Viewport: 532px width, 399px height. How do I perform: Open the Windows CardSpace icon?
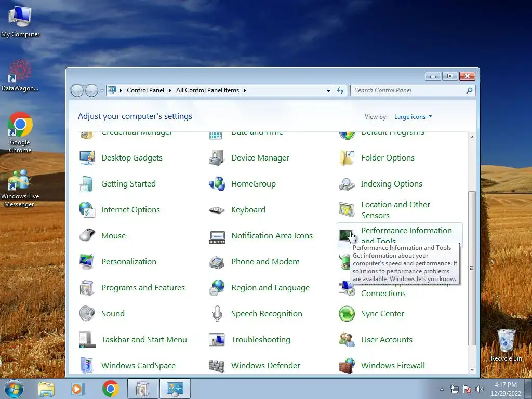87,365
